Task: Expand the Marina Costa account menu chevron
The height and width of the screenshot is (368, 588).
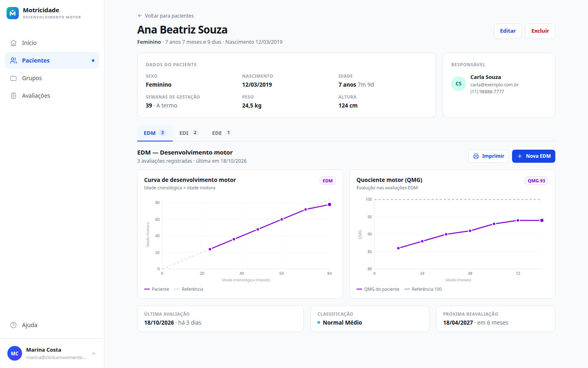Action: click(94, 353)
